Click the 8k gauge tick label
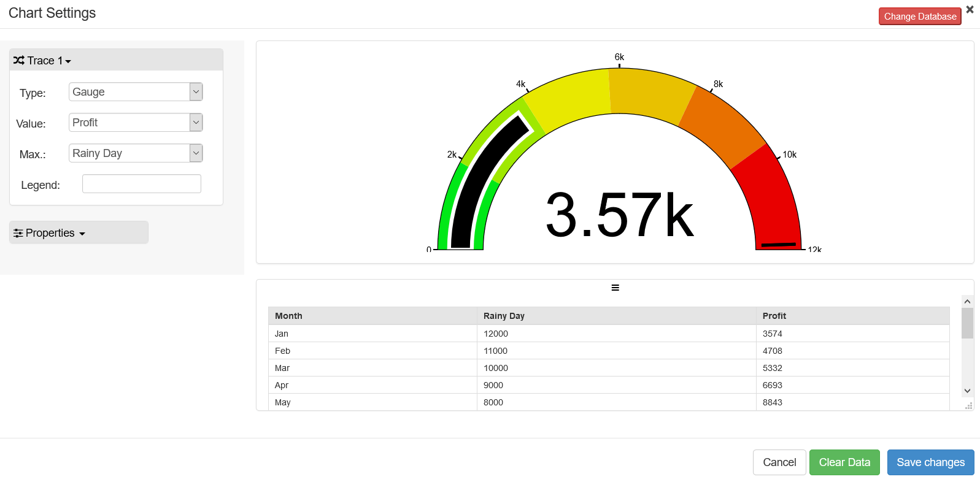Screen dimensions: 980x482 point(718,84)
